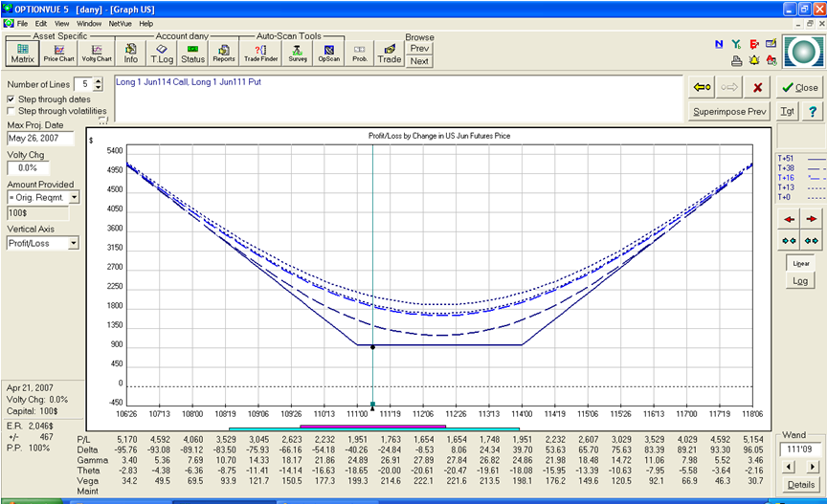Click the Wand price field 111'09

coord(800,449)
